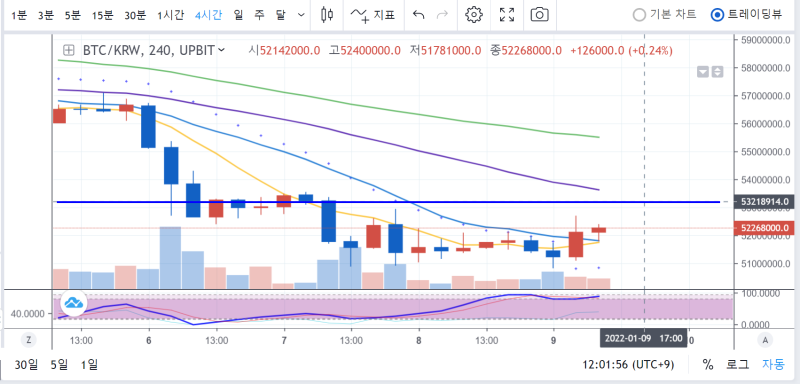Redo the chart action
800x384 pixels.
click(x=442, y=14)
